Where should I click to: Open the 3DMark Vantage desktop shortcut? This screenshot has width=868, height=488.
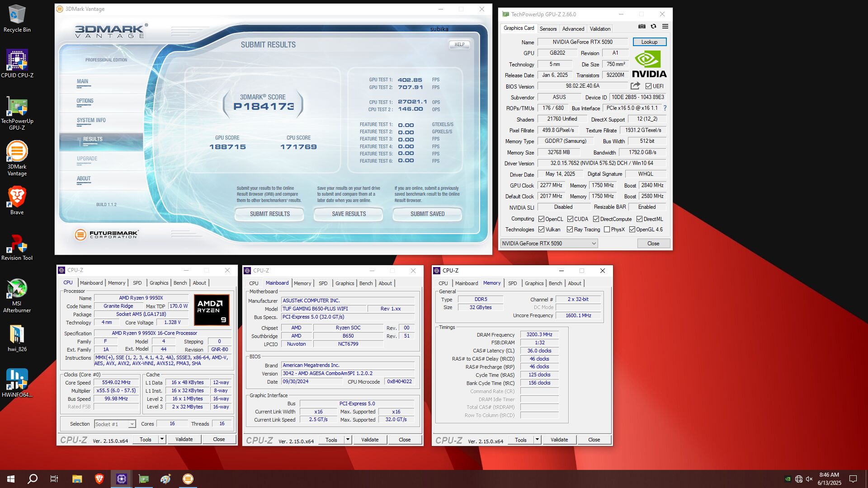pos(17,158)
